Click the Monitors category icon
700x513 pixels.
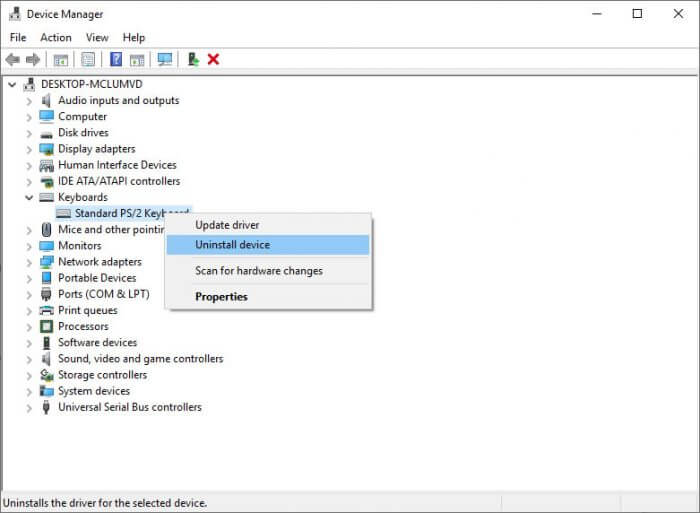46,246
